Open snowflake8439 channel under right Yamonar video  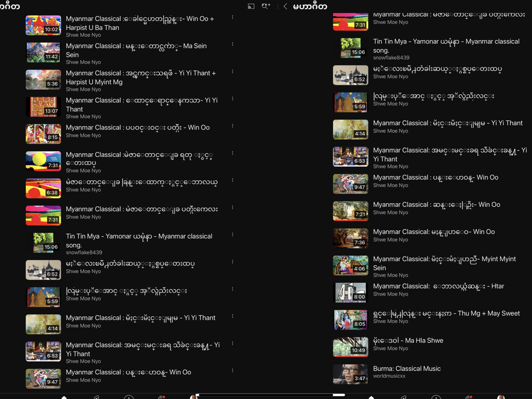pyautogui.click(x=391, y=57)
